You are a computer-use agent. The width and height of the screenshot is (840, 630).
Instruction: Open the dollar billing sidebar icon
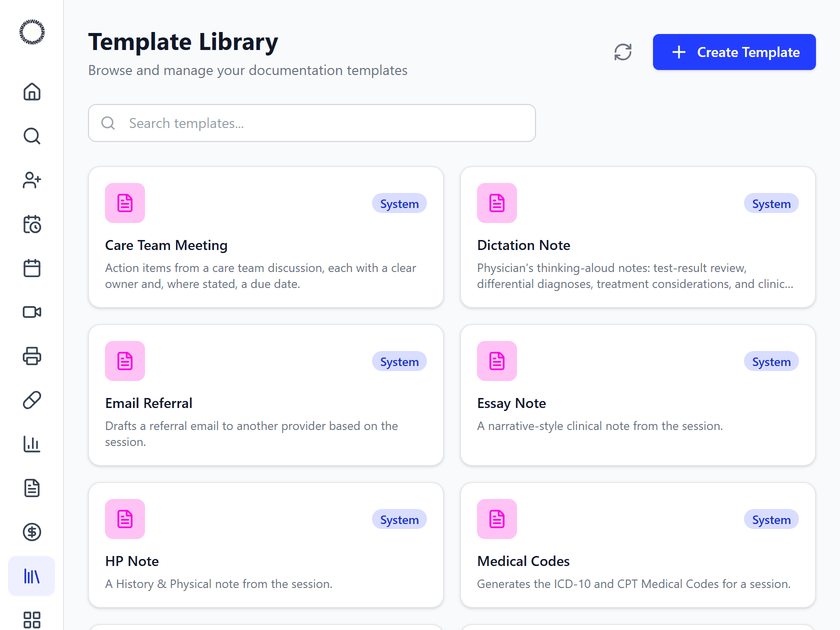coord(32,532)
